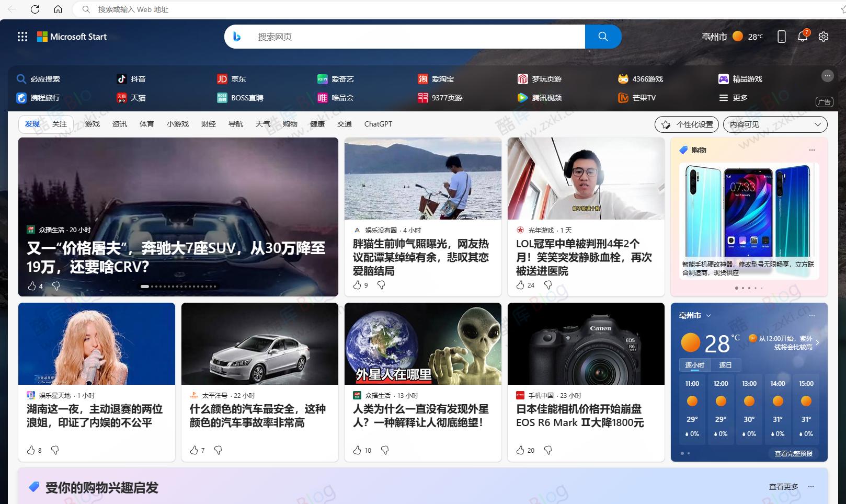Screen dimensions: 846x504
Task: Switch weather forecast to 逐日 view
Action: (x=726, y=365)
